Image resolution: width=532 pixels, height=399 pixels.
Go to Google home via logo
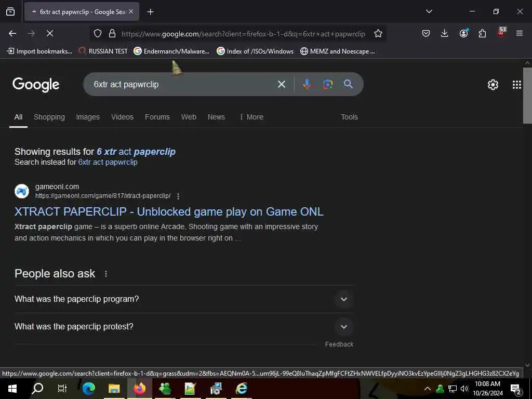36,85
